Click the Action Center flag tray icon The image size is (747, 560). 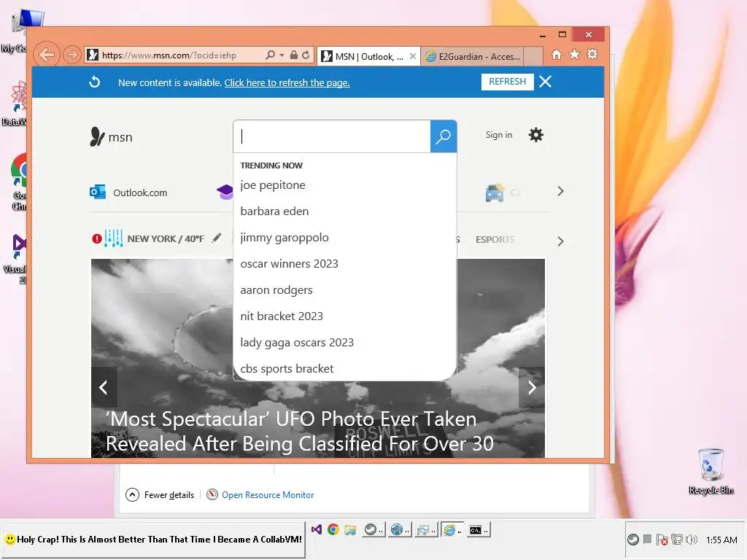point(662,540)
